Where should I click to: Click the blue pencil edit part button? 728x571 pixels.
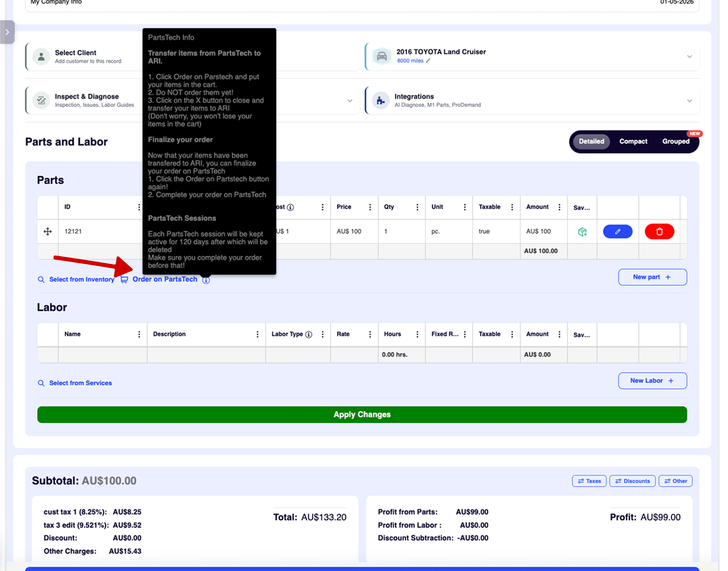(617, 231)
